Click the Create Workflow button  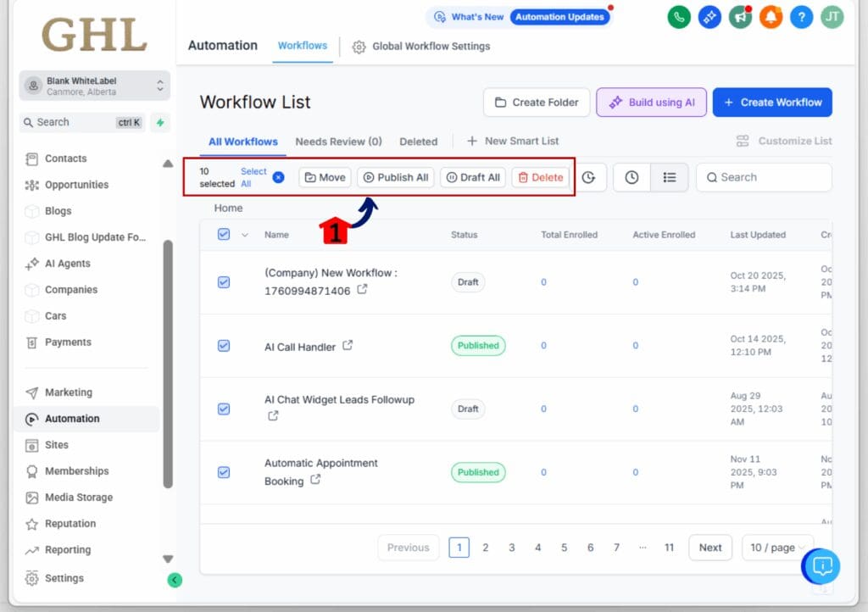[x=772, y=102]
